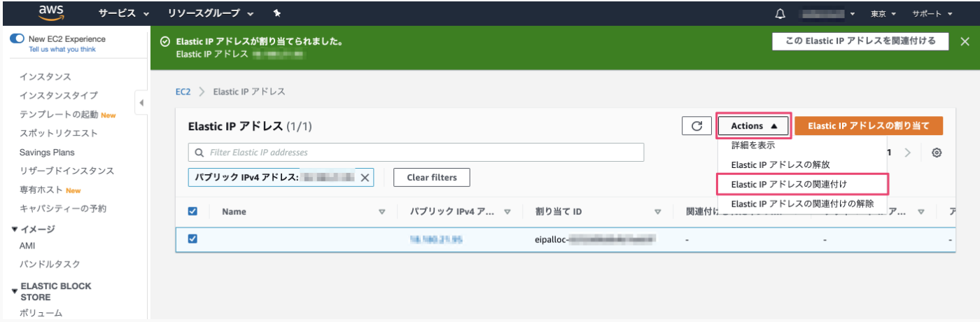Screen dimensions: 980x322
Task: Open table settings gear icon
Action: [x=937, y=153]
